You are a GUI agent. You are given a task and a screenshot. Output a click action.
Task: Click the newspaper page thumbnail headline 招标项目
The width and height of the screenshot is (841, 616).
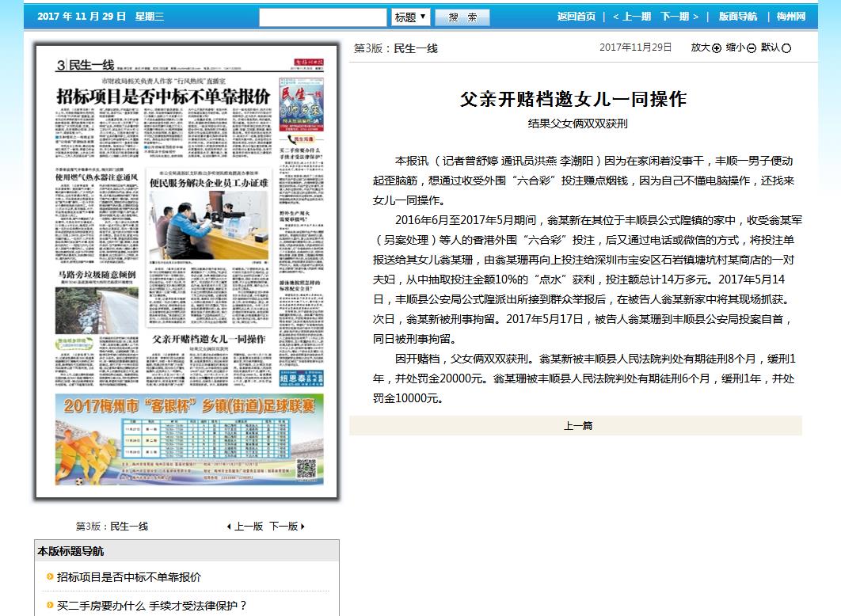click(162, 96)
